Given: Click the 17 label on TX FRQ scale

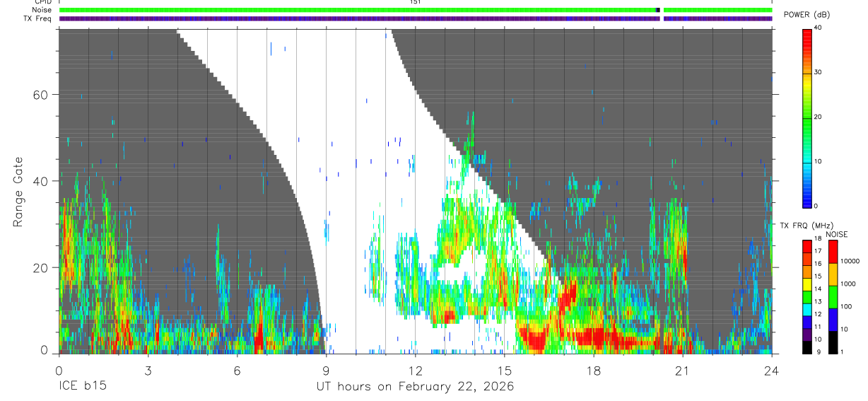Looking at the screenshot, I should [819, 251].
